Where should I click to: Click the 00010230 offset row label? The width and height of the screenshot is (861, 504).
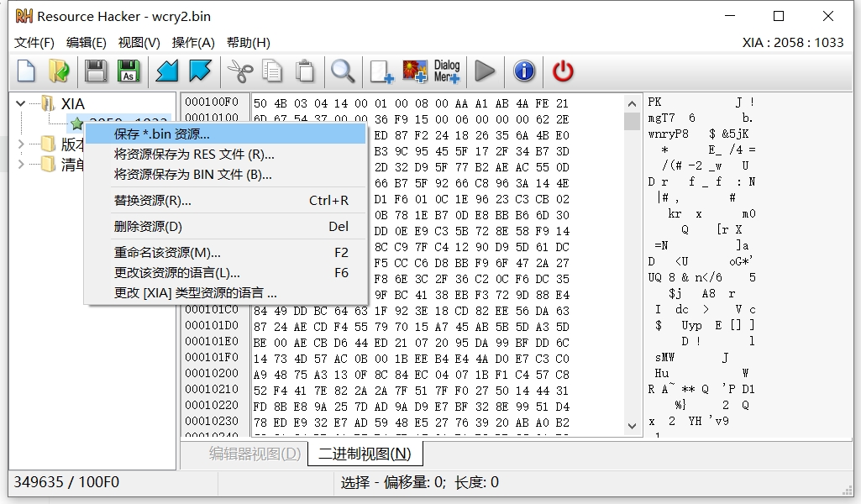(x=212, y=421)
